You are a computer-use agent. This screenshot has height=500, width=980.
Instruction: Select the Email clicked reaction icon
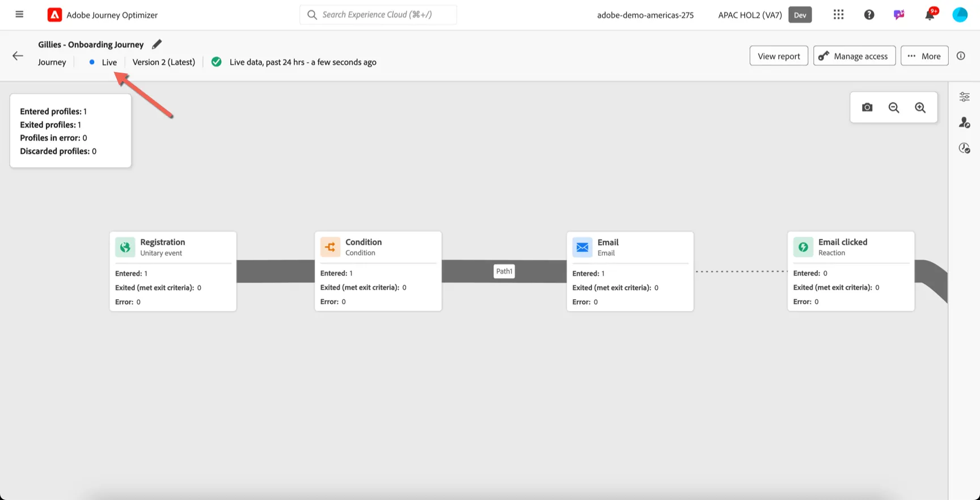(x=804, y=247)
